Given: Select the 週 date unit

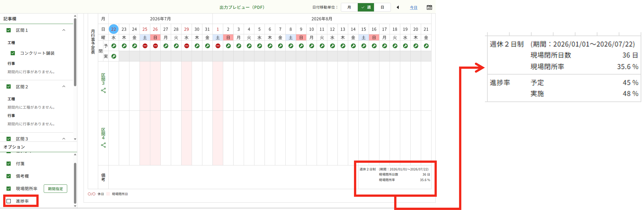Looking at the screenshot, I should pos(366,7).
